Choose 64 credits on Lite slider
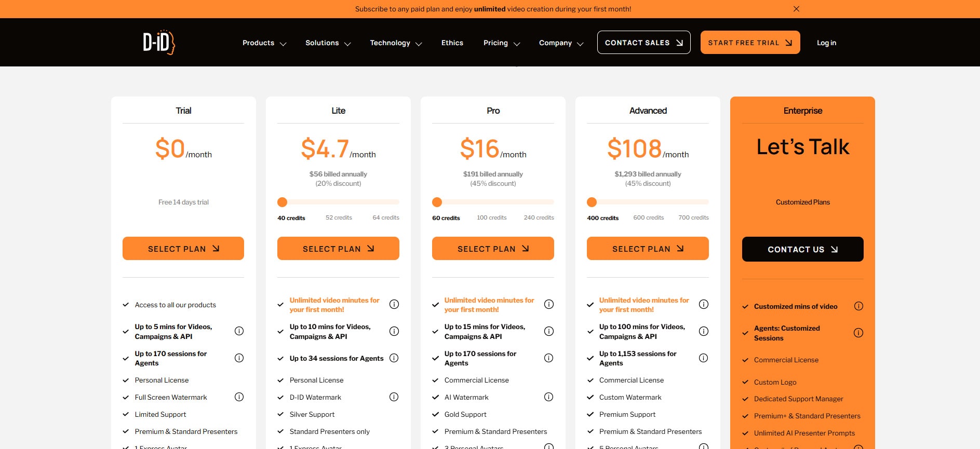The image size is (980, 449). pyautogui.click(x=386, y=217)
